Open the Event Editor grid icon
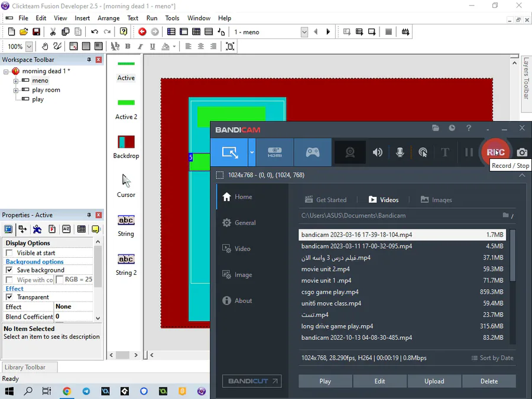This screenshot has width=532, height=399. pyautogui.click(x=196, y=32)
